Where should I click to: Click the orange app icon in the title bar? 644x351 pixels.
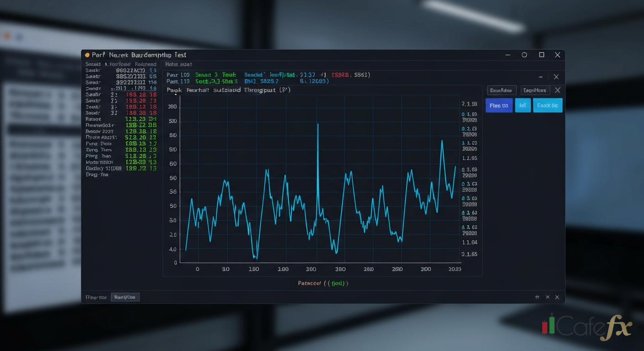(87, 55)
